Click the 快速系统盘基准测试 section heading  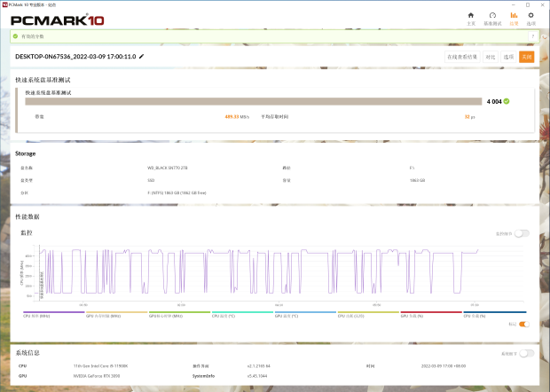pos(43,80)
